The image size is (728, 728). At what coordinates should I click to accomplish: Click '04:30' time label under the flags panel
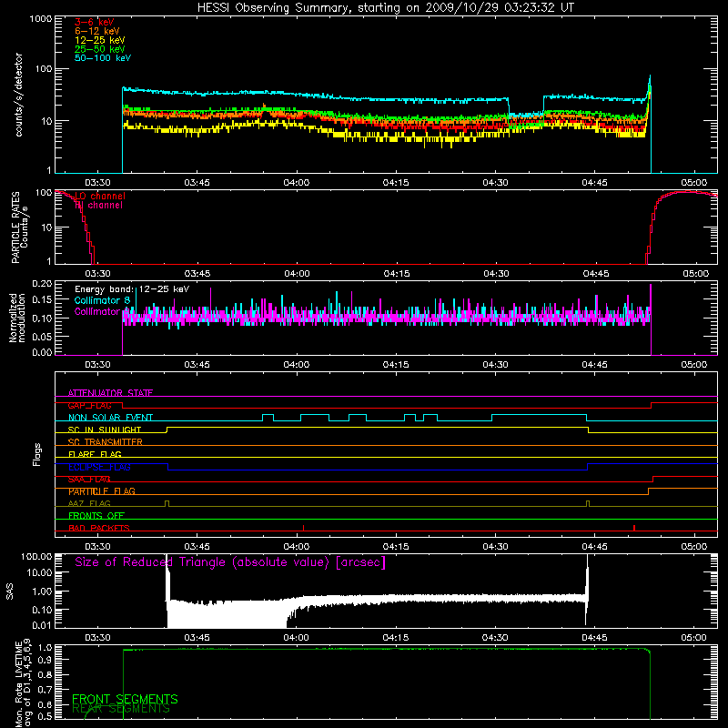(495, 547)
